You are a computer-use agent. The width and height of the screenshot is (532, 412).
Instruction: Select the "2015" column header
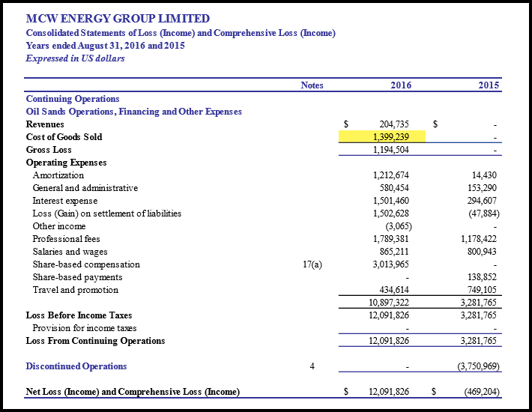click(489, 85)
